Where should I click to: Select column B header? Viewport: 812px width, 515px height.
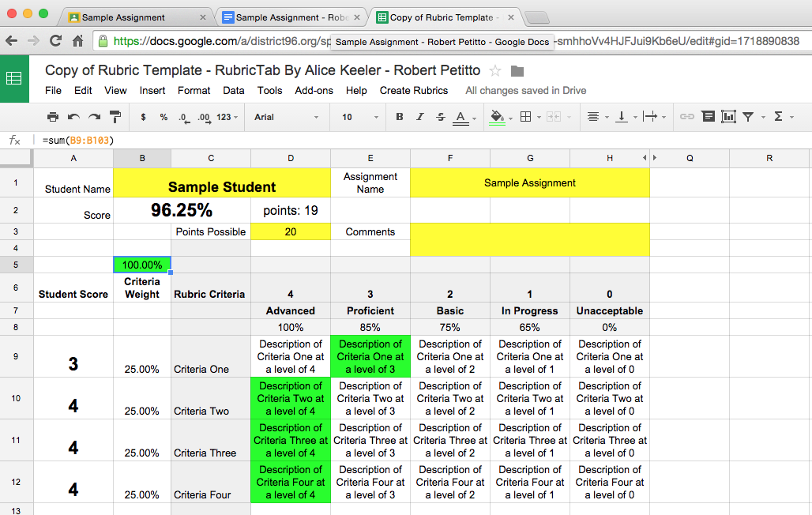[x=142, y=158]
